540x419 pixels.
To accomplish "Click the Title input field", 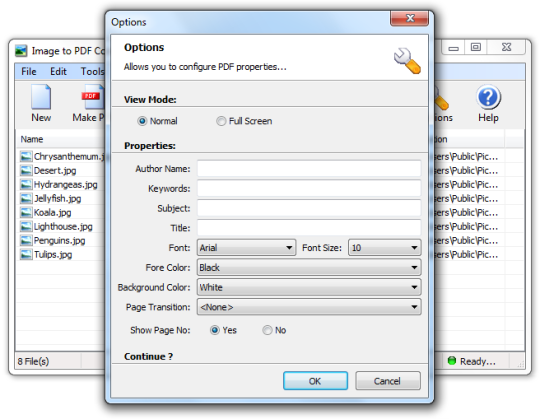I will coord(309,228).
